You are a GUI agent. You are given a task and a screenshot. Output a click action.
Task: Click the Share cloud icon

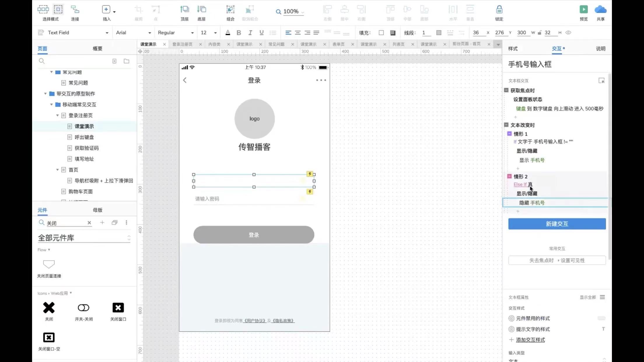click(x=600, y=10)
